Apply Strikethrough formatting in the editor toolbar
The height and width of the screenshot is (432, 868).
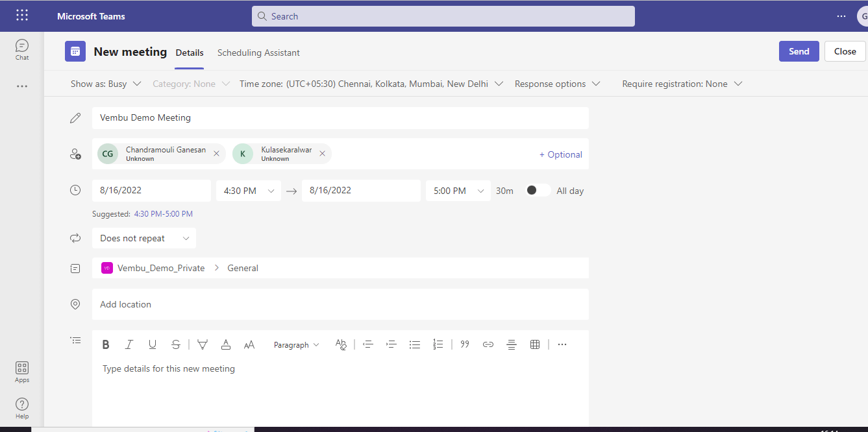[176, 344]
